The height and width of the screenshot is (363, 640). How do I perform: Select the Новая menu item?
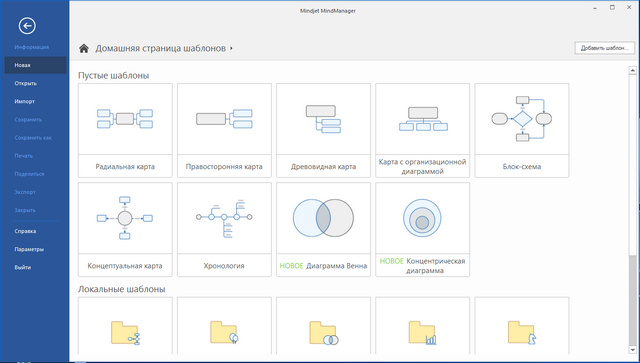coord(36,65)
